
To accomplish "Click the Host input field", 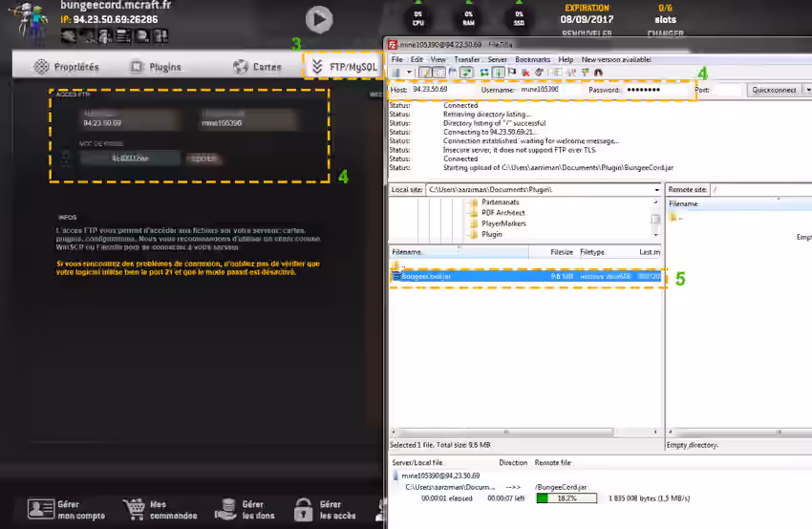I will tap(442, 90).
